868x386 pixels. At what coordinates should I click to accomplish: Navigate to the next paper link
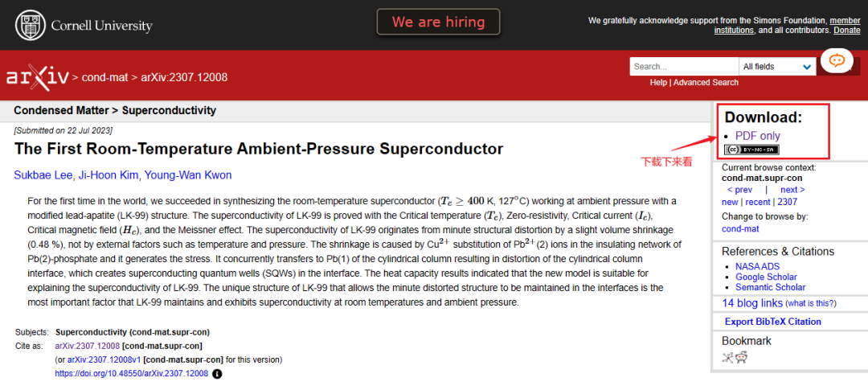coord(792,190)
